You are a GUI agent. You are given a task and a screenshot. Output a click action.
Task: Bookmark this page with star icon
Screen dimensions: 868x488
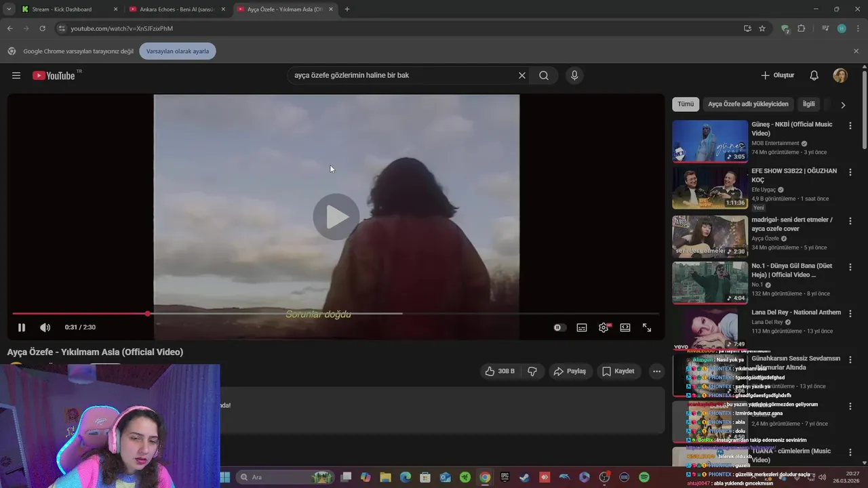pyautogui.click(x=762, y=28)
